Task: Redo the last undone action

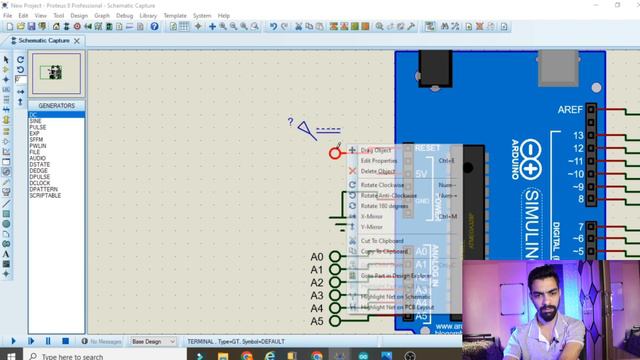Action: pos(284,27)
